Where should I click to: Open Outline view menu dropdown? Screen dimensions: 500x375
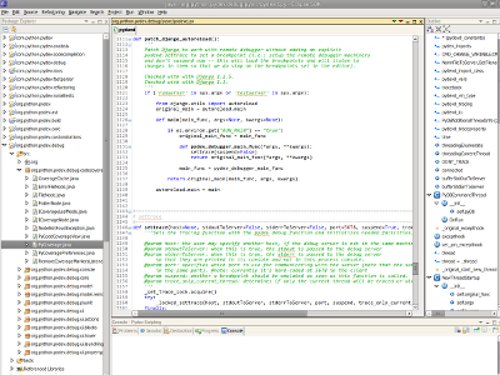[481, 21]
